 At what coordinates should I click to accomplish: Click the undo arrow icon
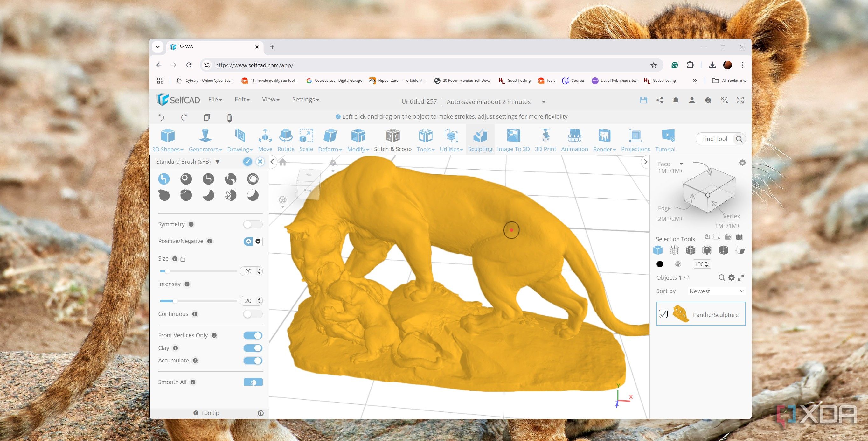[x=161, y=117]
